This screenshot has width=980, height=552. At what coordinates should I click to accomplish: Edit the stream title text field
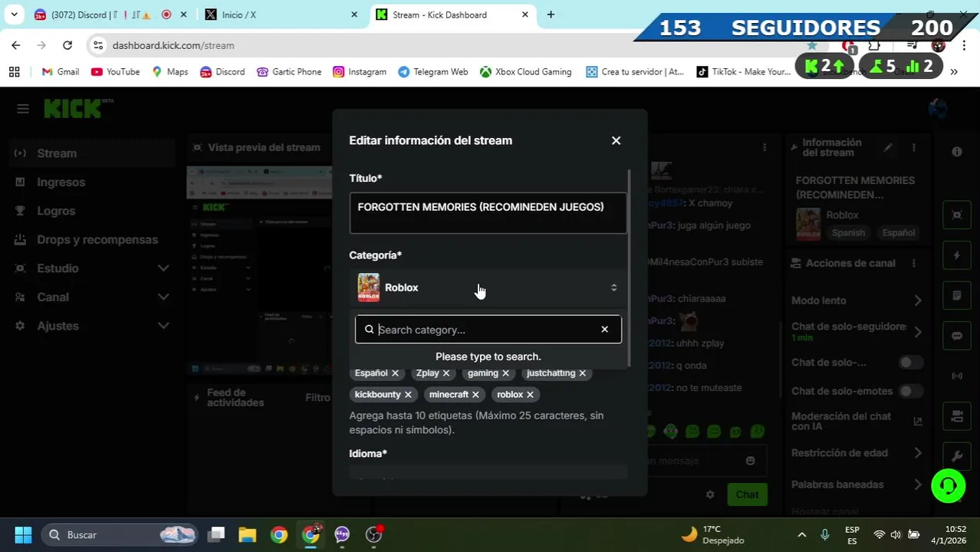pyautogui.click(x=488, y=213)
